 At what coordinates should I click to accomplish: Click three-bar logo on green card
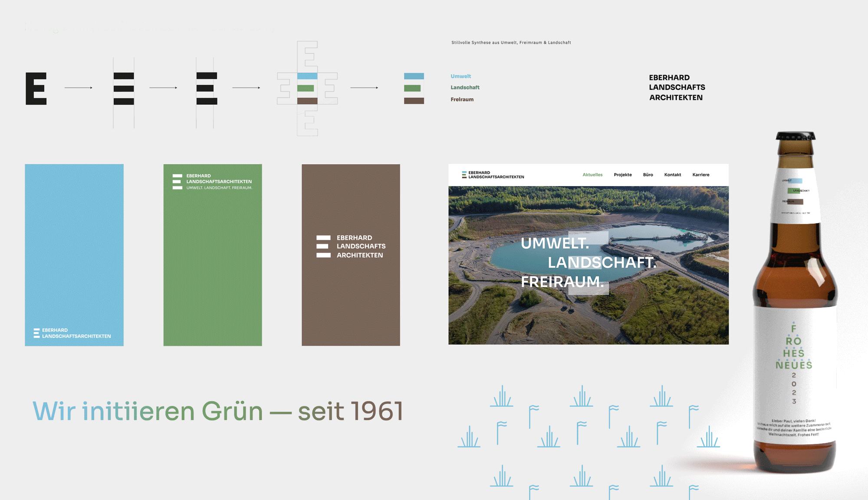(177, 182)
